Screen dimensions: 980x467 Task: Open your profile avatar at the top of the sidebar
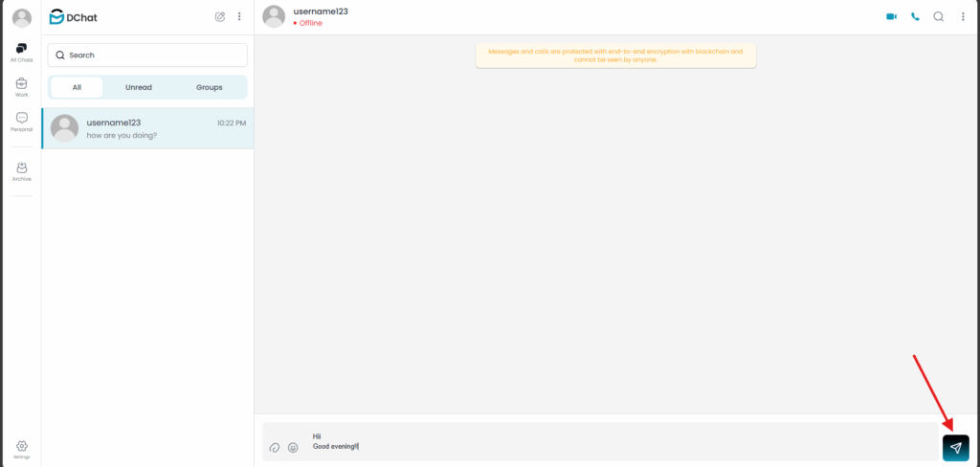[x=22, y=18]
